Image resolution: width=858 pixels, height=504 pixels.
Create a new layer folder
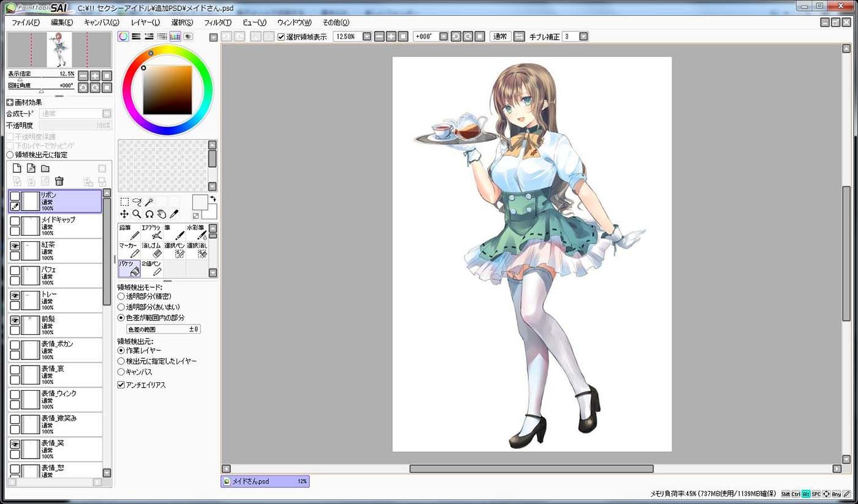coord(45,168)
